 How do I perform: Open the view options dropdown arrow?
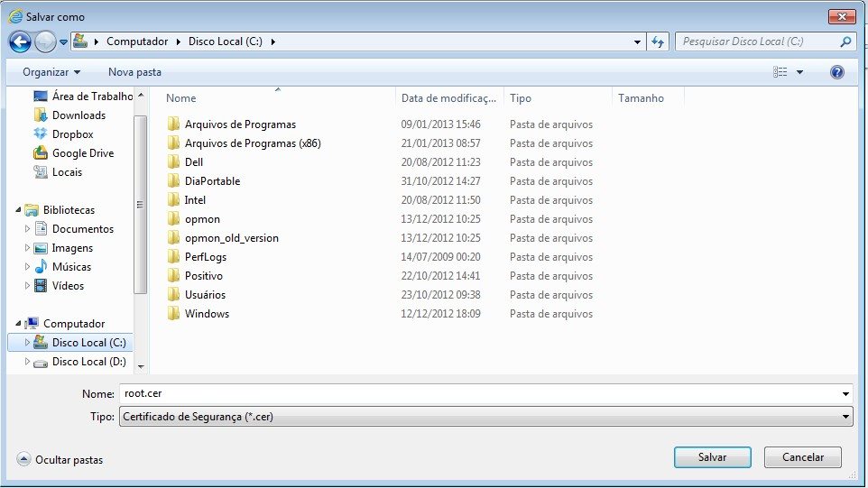coord(799,72)
